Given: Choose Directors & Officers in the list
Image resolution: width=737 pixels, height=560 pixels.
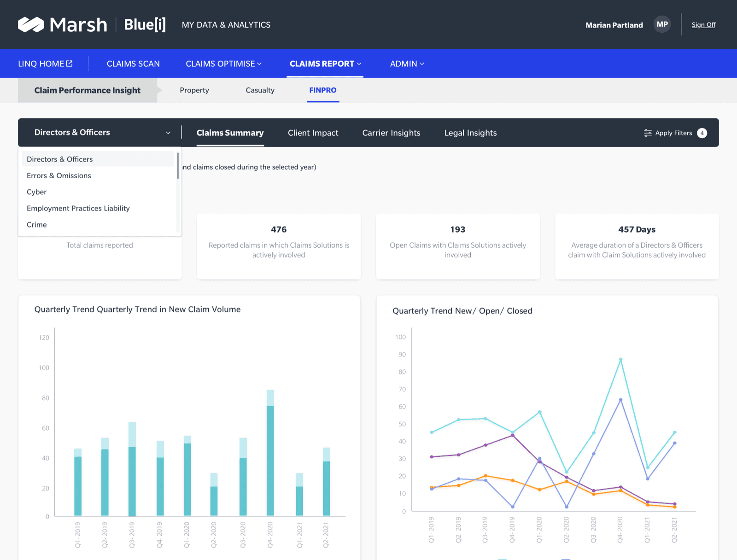Looking at the screenshot, I should pos(98,159).
